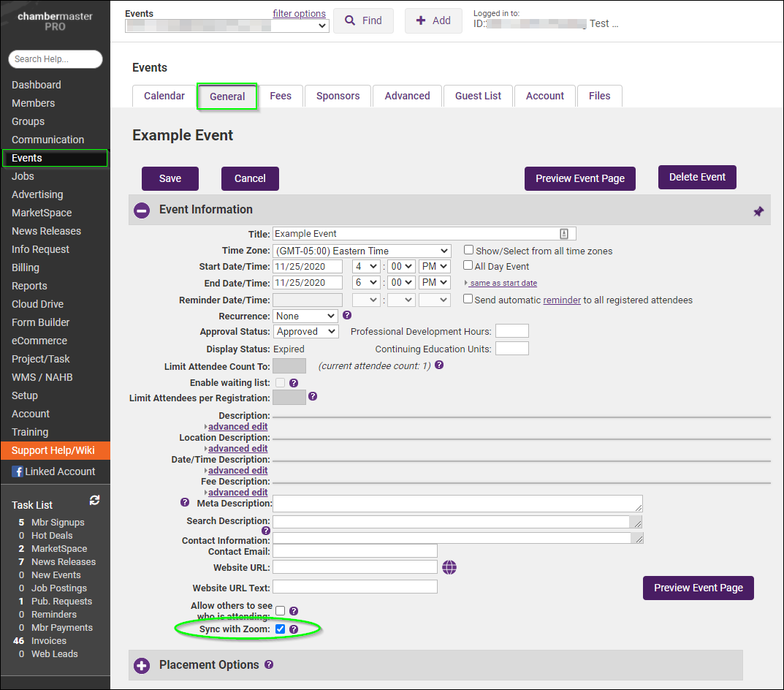The image size is (784, 690).
Task: Open the Time Zone dropdown
Action: [362, 251]
